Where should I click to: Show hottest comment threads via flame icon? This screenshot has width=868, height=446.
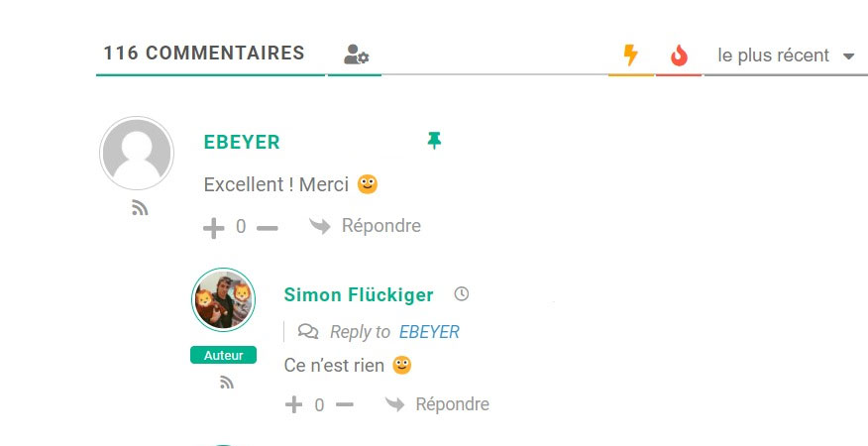coord(679,56)
